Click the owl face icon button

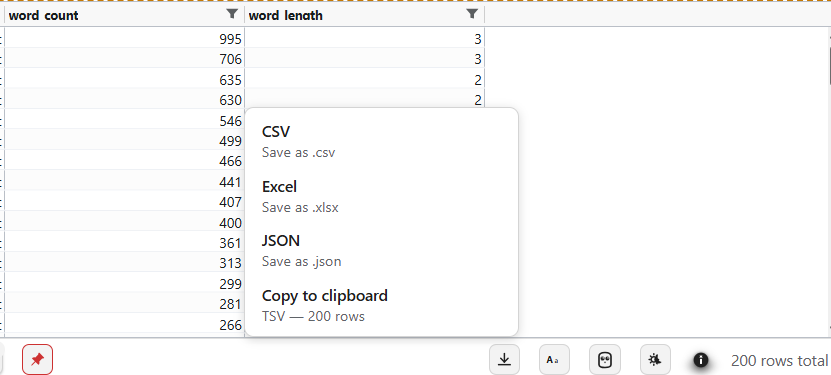point(605,360)
